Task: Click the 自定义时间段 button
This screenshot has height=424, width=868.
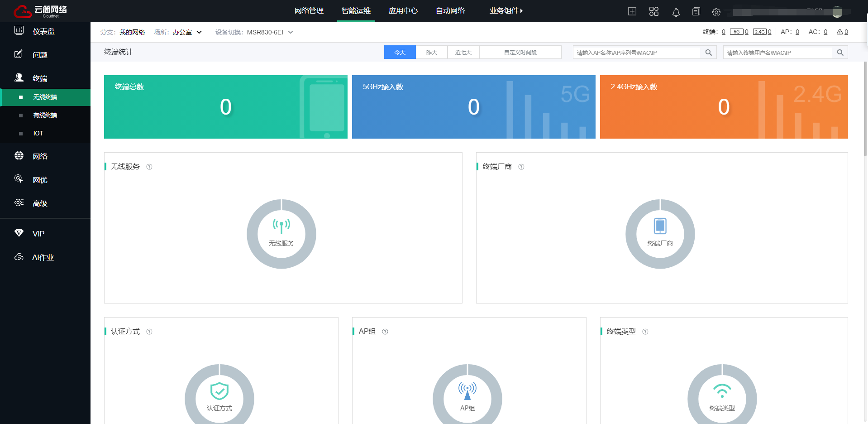Action: point(520,53)
